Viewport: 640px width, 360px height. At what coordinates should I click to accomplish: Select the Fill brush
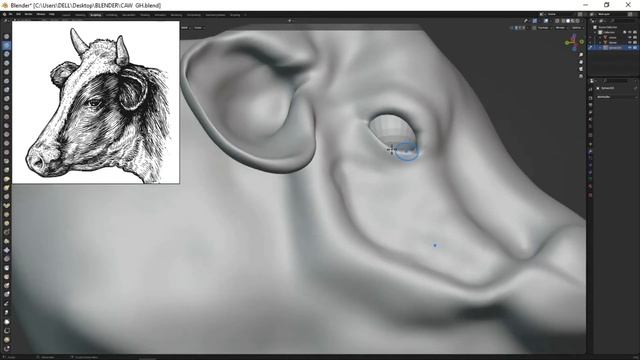pos(7,134)
